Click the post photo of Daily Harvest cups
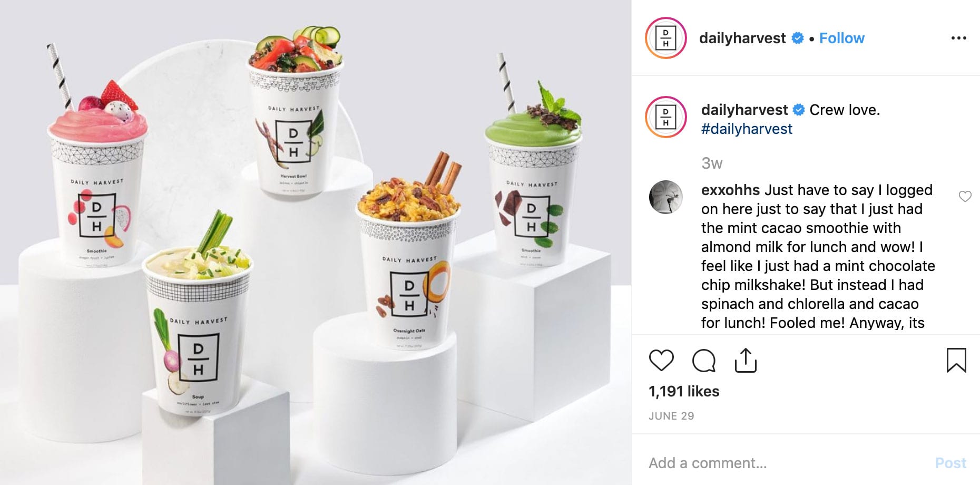980x485 pixels. click(x=316, y=242)
